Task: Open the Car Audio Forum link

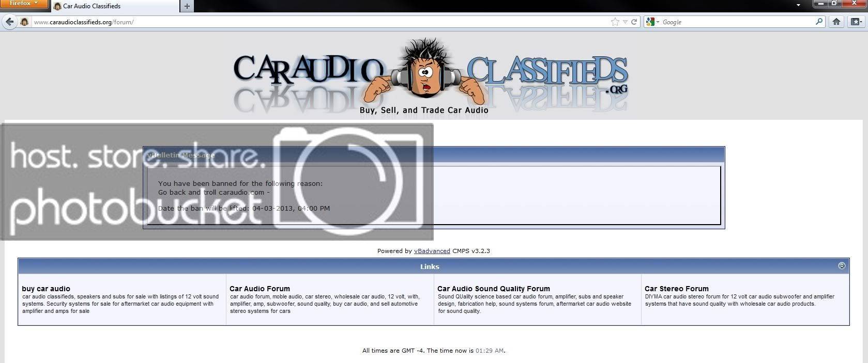Action: pos(260,289)
